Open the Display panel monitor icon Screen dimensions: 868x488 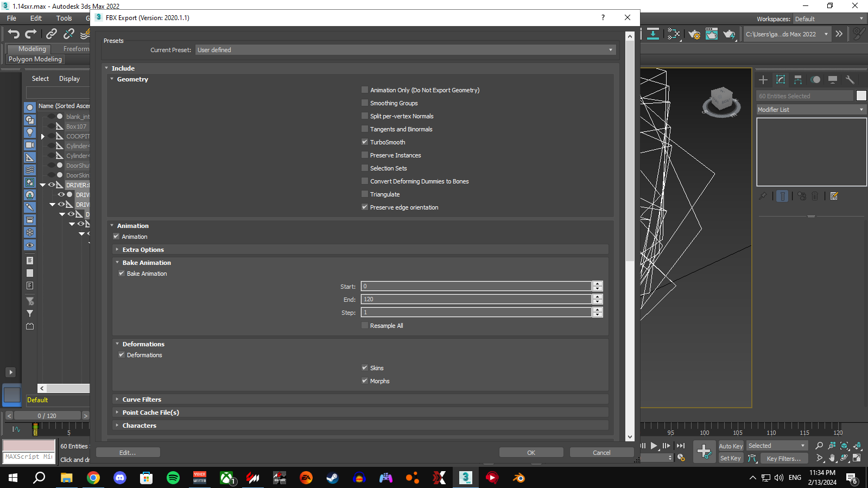click(833, 80)
